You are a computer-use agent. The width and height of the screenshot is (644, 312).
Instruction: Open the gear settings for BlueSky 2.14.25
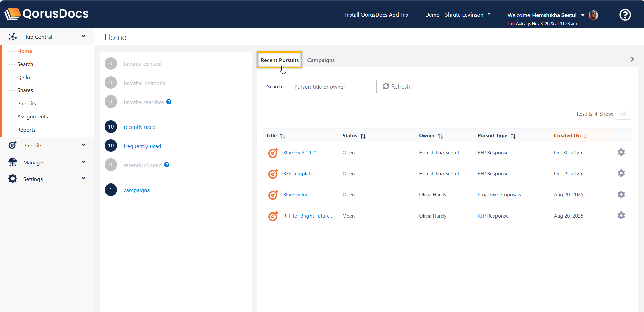click(x=621, y=152)
